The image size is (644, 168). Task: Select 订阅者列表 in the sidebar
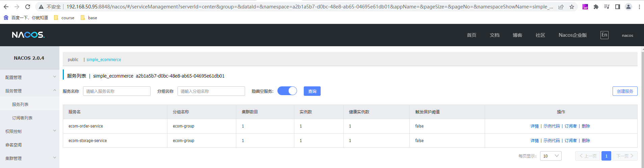(30, 118)
